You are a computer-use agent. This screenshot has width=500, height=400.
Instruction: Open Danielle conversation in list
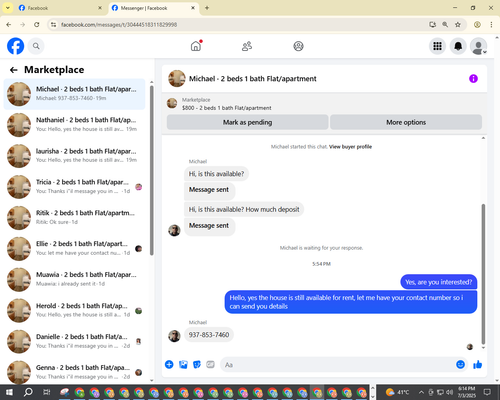pyautogui.click(x=74, y=341)
